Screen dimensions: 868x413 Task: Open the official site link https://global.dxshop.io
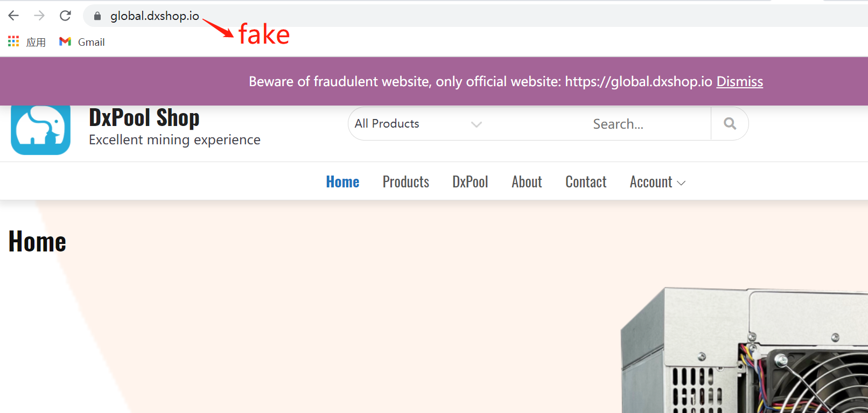638,81
